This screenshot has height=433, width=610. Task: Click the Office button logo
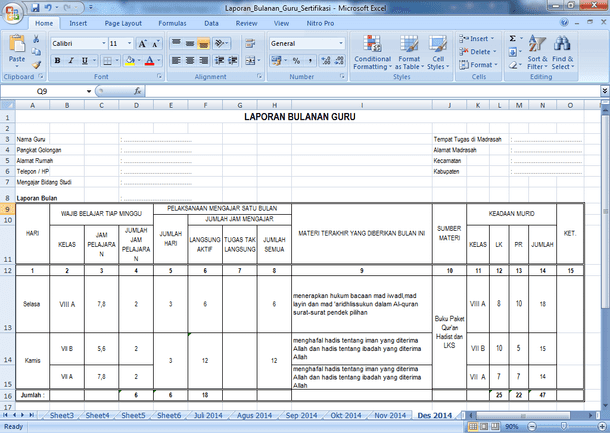coord(12,13)
